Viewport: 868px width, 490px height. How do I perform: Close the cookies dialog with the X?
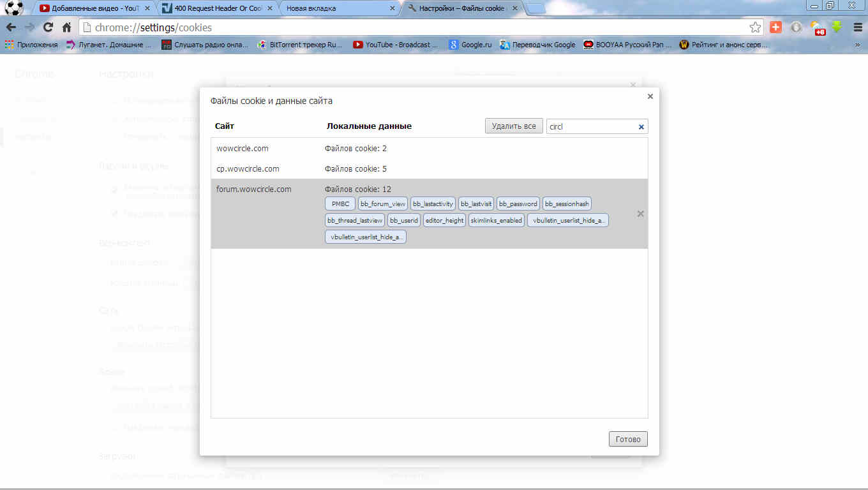650,96
